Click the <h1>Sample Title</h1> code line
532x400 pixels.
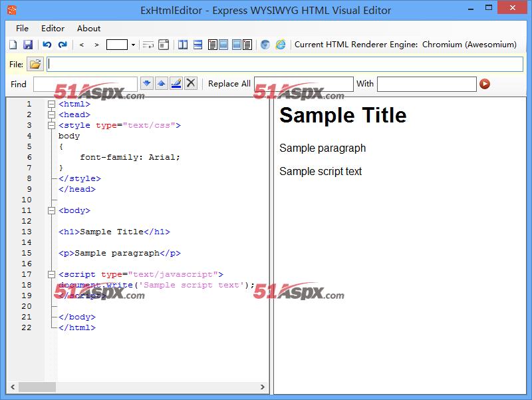(114, 232)
